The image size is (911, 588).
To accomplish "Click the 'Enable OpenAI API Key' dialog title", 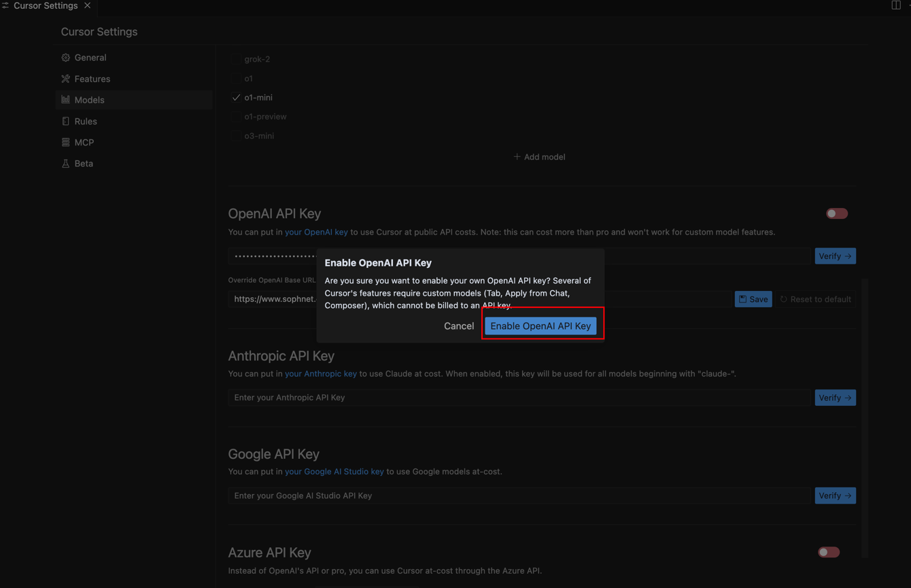I will [378, 262].
